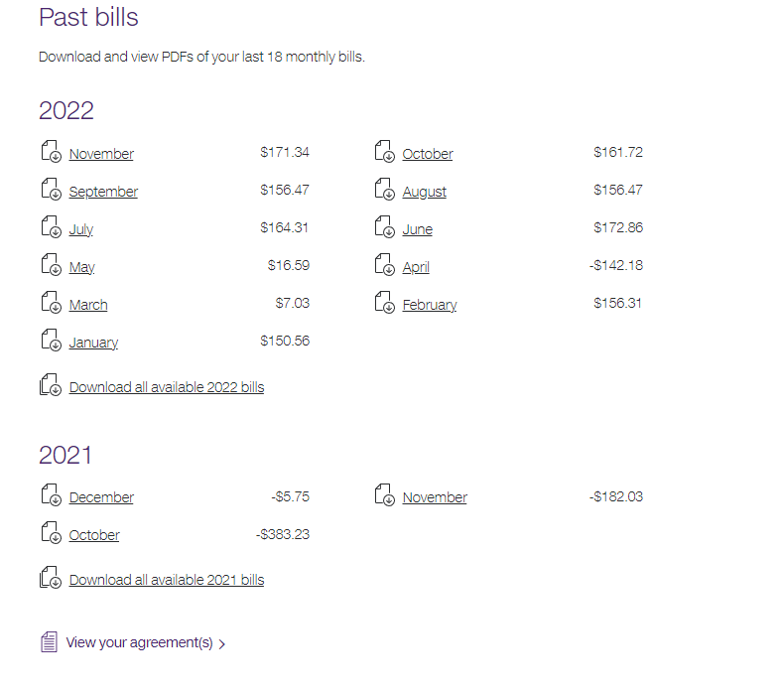Download all available 2021 bills

tap(167, 580)
